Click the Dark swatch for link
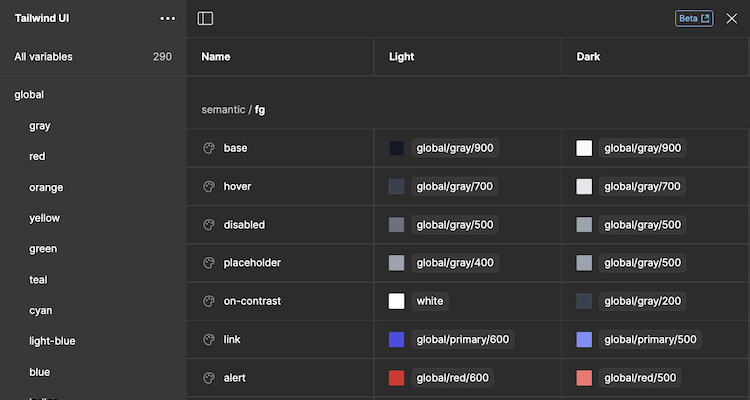The image size is (750, 400). pyautogui.click(x=584, y=339)
